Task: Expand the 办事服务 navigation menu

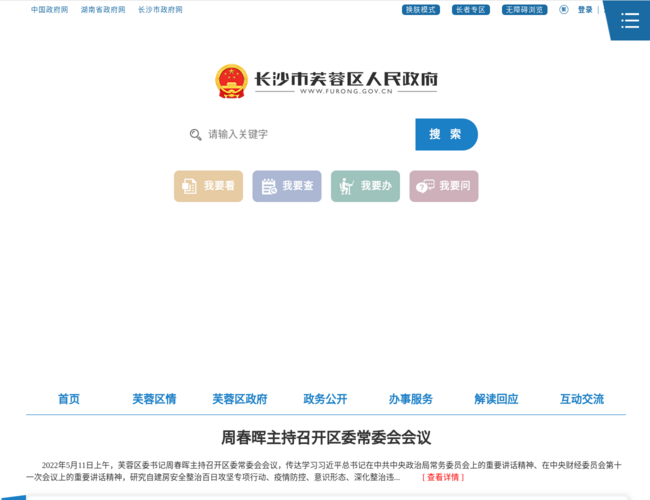Action: point(411,399)
